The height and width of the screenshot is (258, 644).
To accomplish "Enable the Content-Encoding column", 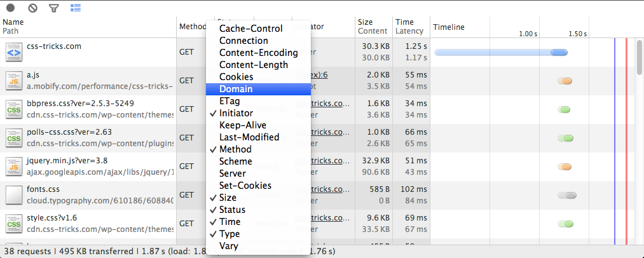I will tap(258, 53).
